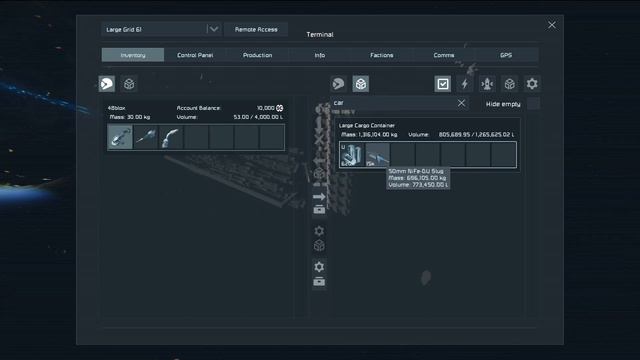Switch to the Inventory tab
640x360 pixels.
[x=133, y=55]
